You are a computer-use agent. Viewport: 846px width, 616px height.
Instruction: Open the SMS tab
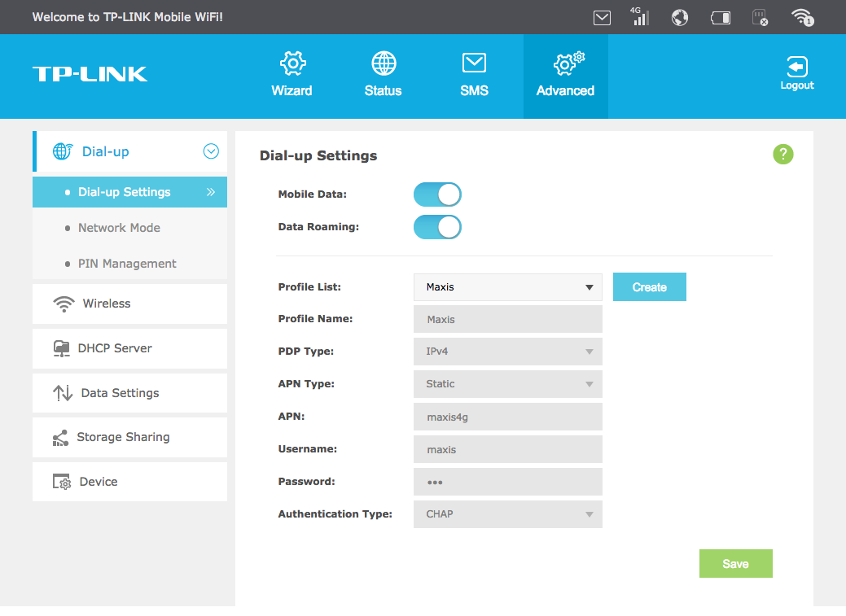(x=474, y=76)
